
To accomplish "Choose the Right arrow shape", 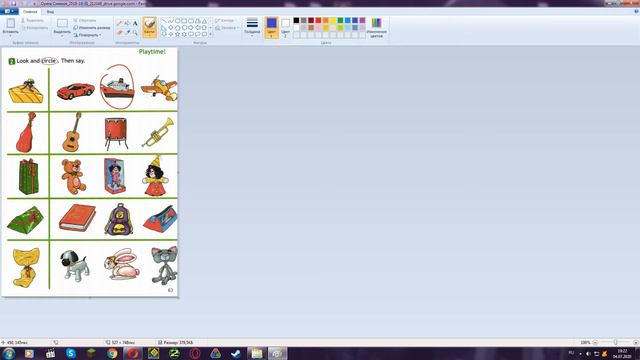I will pyautogui.click(x=191, y=28).
